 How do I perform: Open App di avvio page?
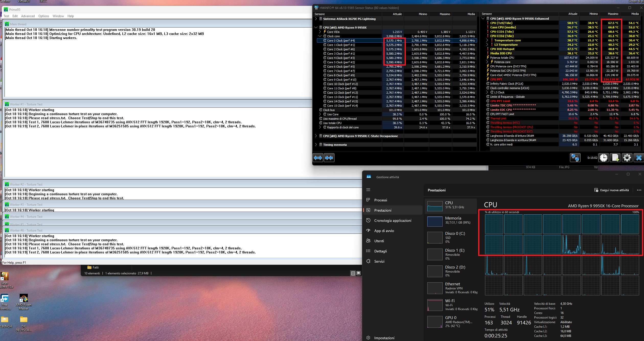(393, 231)
